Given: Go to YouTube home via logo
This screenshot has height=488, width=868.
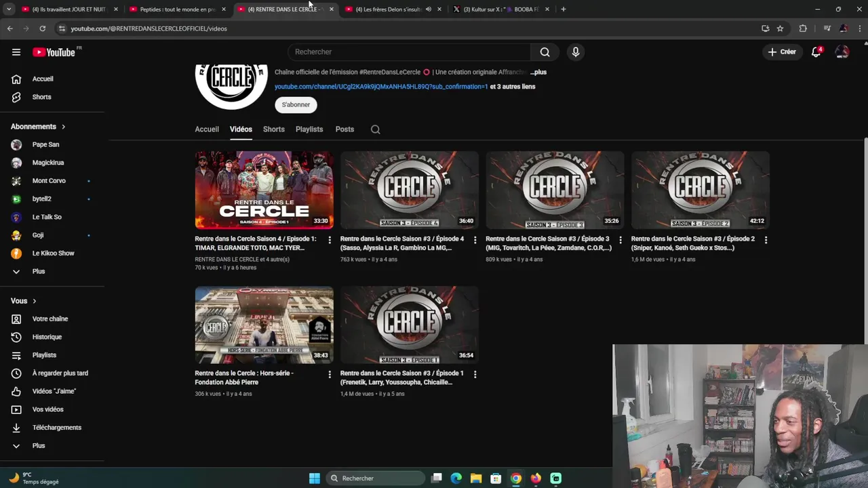Looking at the screenshot, I should click(x=54, y=52).
